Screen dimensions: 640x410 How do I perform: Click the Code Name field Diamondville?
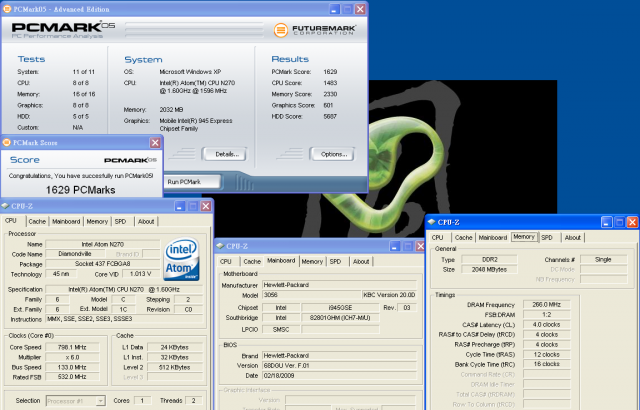[x=75, y=254]
